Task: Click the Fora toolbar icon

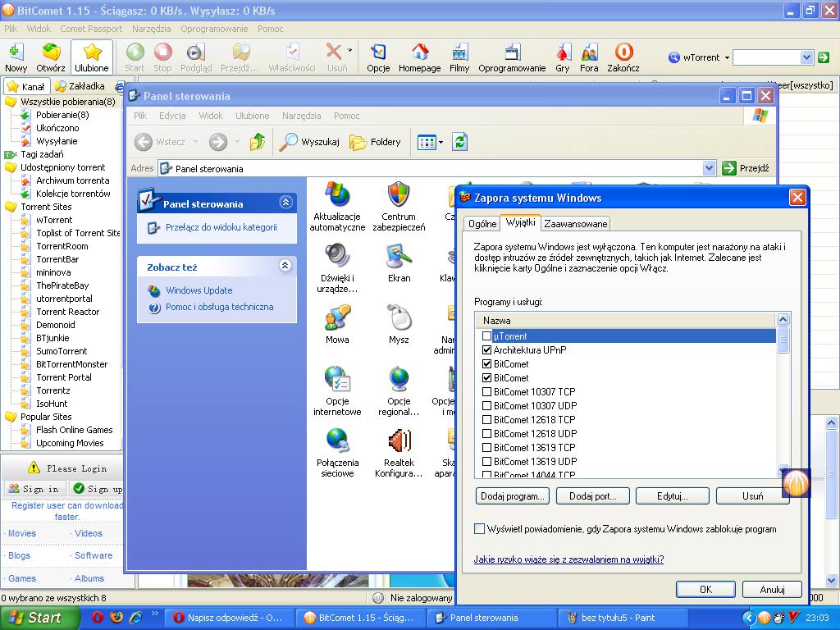Action: [589, 57]
